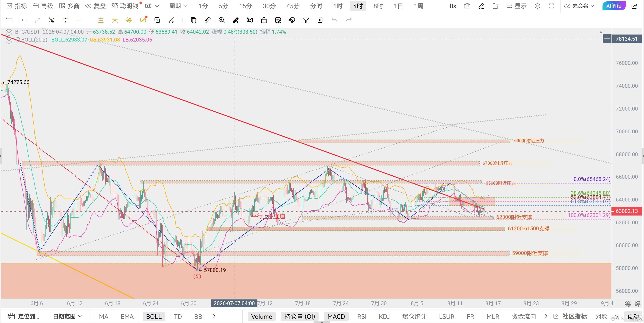This screenshot has width=644, height=323.
Task: Open the 显示 display options menu
Action: [517, 6]
